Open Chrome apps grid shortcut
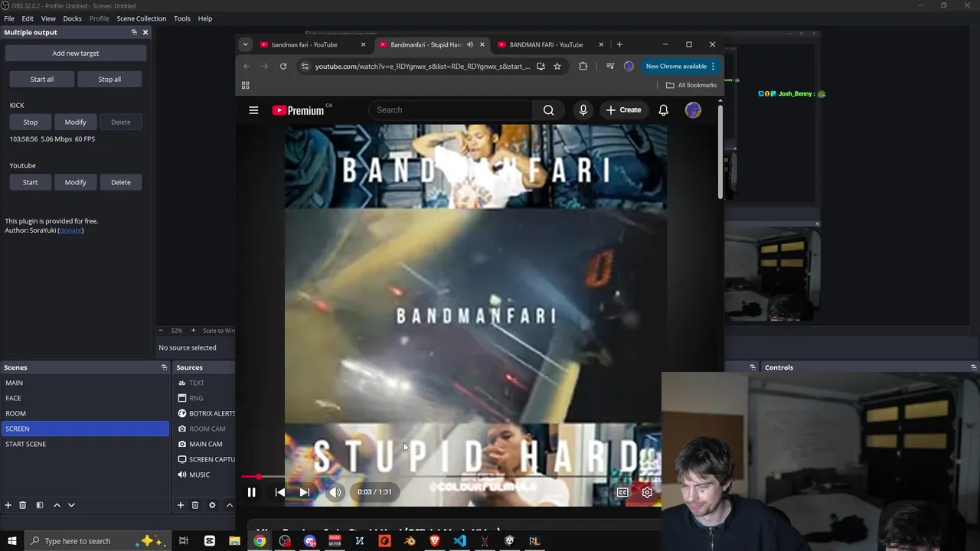980x551 pixels. pyautogui.click(x=245, y=85)
